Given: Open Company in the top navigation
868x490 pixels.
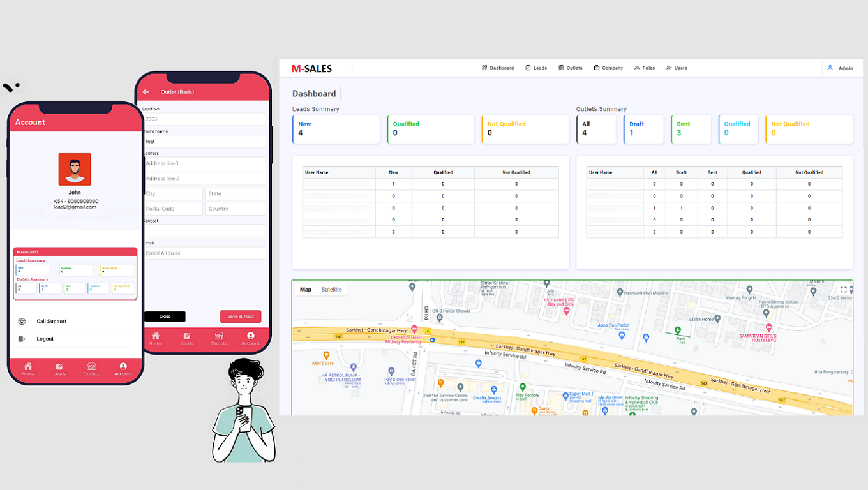Looking at the screenshot, I should point(608,68).
